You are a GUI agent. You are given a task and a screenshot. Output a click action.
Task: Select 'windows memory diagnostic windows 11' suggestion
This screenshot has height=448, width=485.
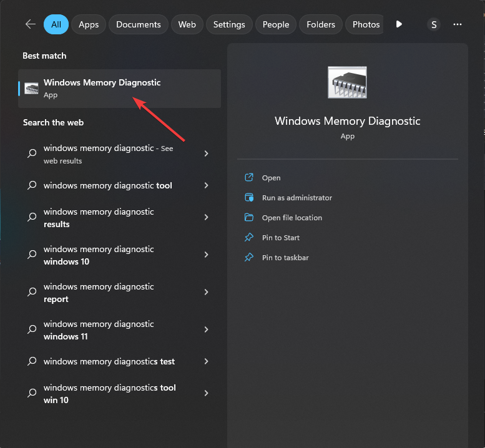pos(99,330)
